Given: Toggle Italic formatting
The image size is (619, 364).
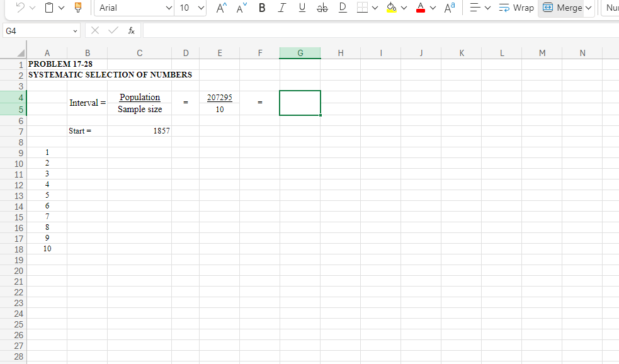Looking at the screenshot, I should pos(281,8).
